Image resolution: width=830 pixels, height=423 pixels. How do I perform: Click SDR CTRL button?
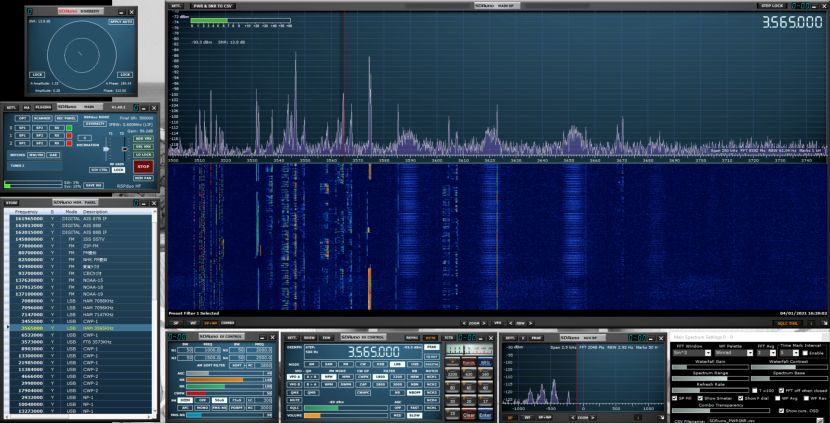point(100,170)
